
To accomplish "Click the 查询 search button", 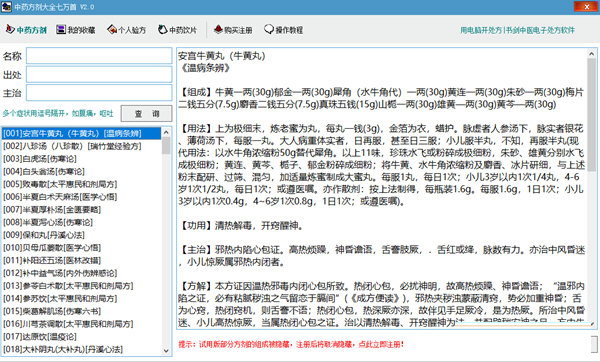I will [x=147, y=114].
